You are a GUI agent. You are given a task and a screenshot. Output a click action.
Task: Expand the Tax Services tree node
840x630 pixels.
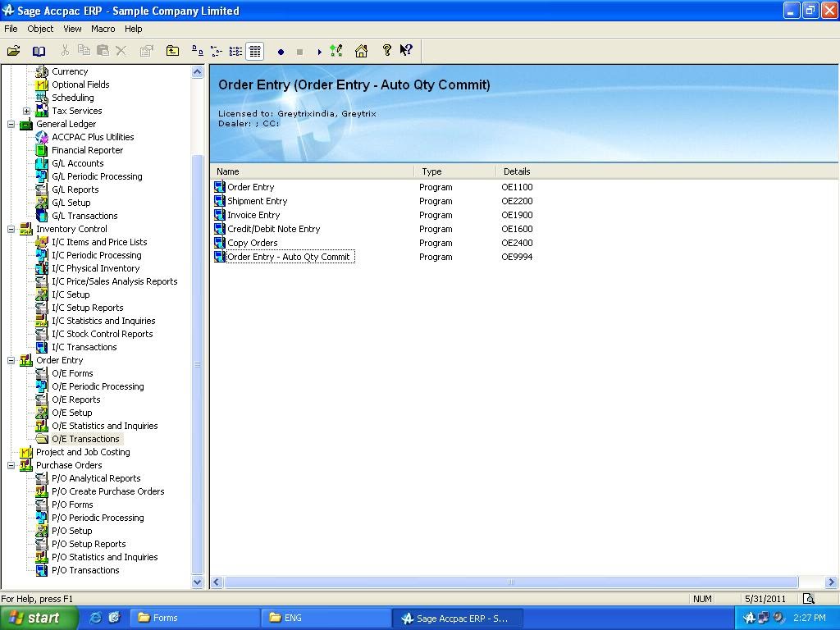coord(27,111)
